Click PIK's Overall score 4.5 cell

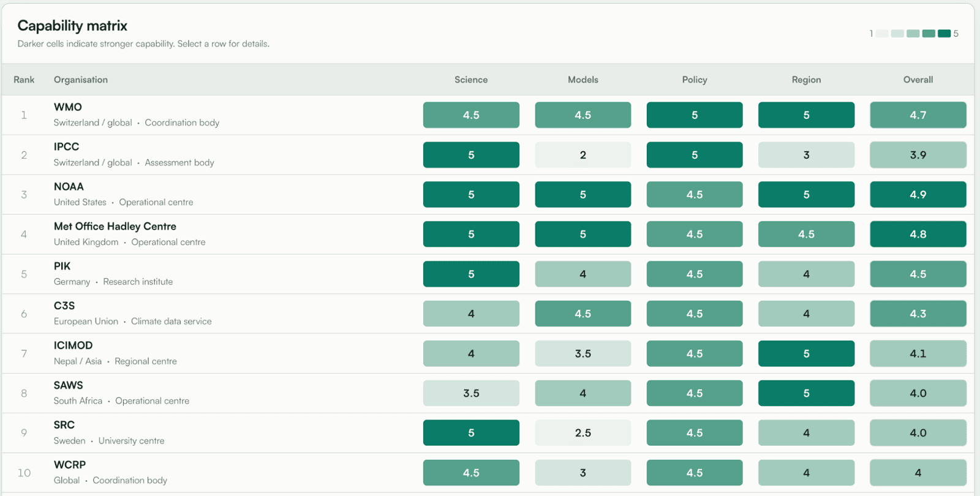coord(918,274)
